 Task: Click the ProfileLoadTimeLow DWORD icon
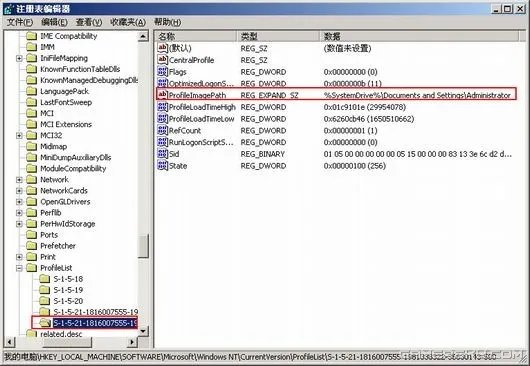[x=163, y=119]
